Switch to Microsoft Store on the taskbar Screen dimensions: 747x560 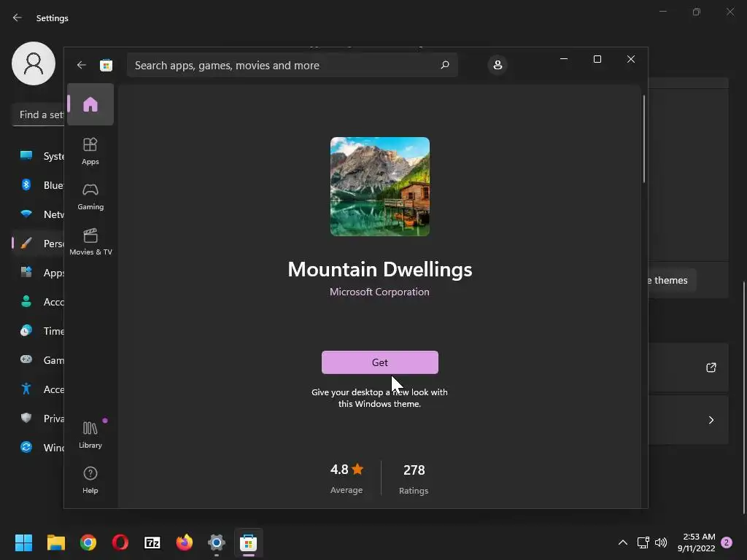click(x=249, y=542)
